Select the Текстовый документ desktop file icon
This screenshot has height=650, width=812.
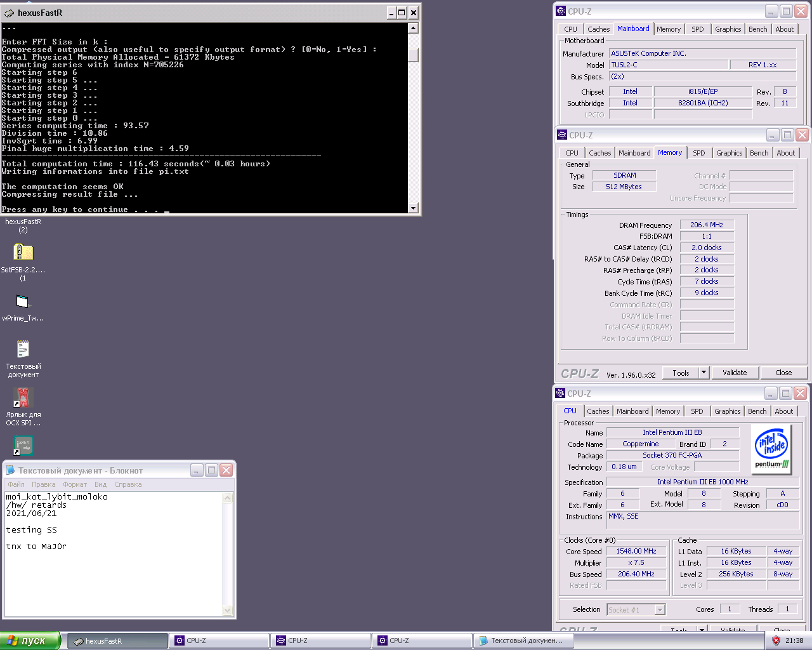coord(23,349)
